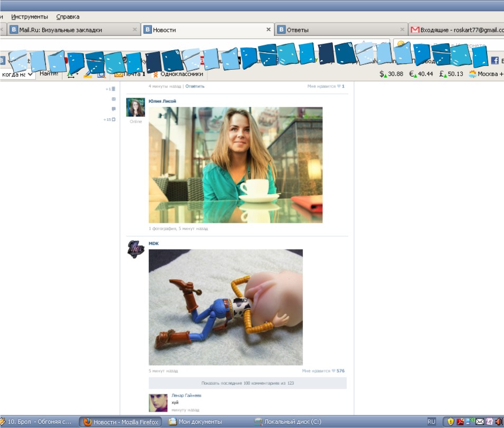Click the highlighter toolbar icon
This screenshot has width=504, height=428.
[x=88, y=75]
